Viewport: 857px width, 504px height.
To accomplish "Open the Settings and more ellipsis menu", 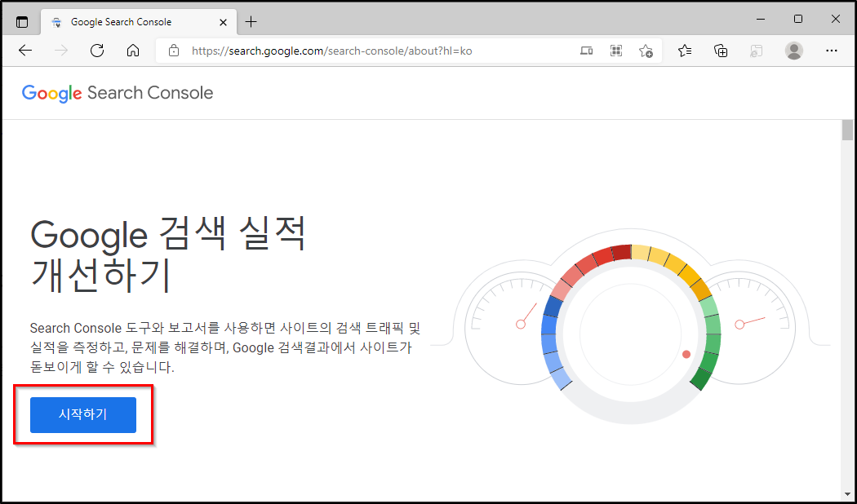I will 832,51.
